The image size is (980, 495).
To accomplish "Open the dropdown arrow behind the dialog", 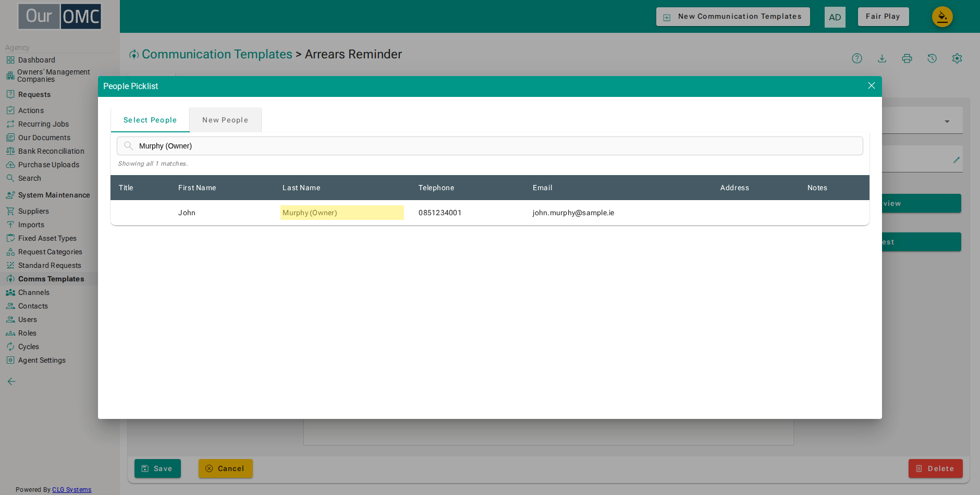I will click(x=947, y=121).
